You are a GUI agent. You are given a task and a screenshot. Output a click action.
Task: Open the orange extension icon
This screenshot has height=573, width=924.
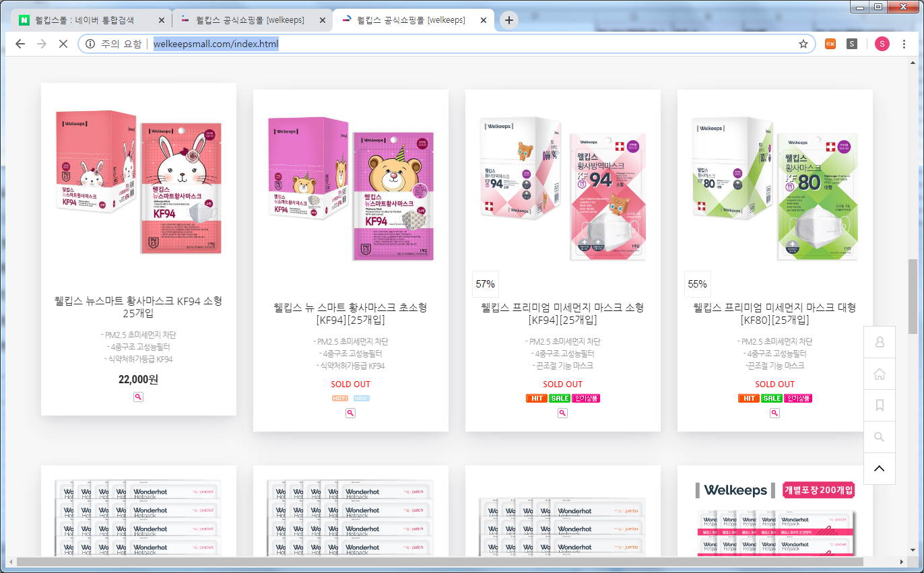pos(830,44)
